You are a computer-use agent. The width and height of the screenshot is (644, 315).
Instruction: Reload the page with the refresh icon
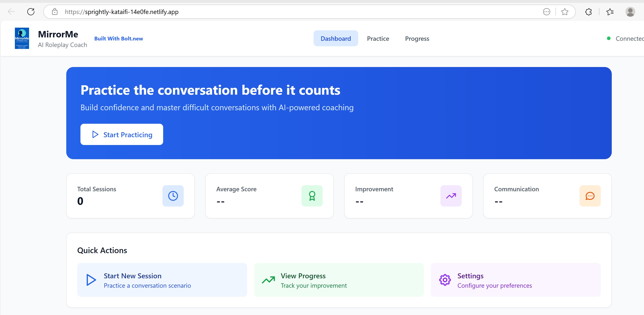pyautogui.click(x=31, y=12)
